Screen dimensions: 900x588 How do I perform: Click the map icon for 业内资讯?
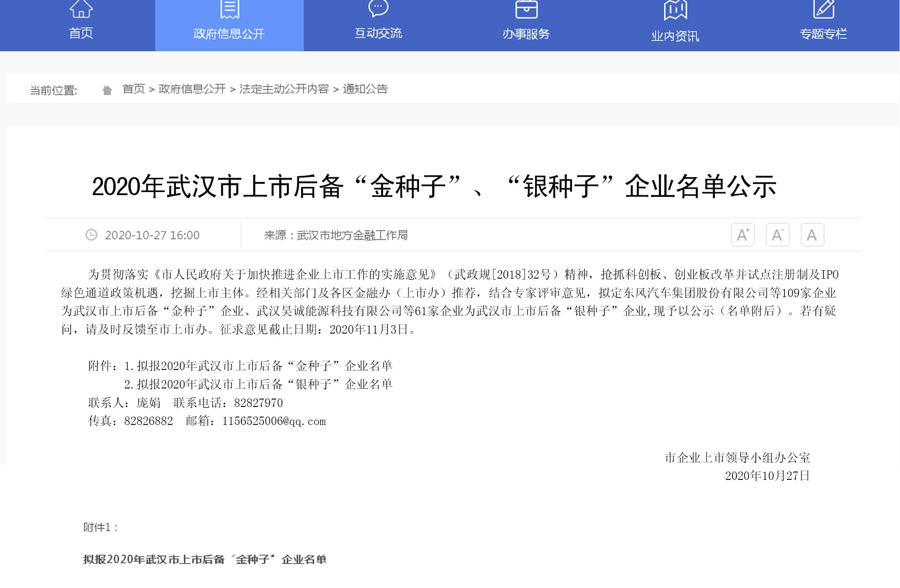coord(675,10)
